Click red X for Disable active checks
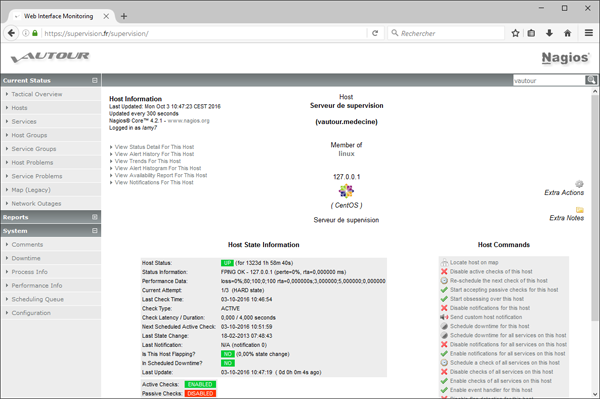This screenshot has width=600, height=399. click(x=444, y=272)
